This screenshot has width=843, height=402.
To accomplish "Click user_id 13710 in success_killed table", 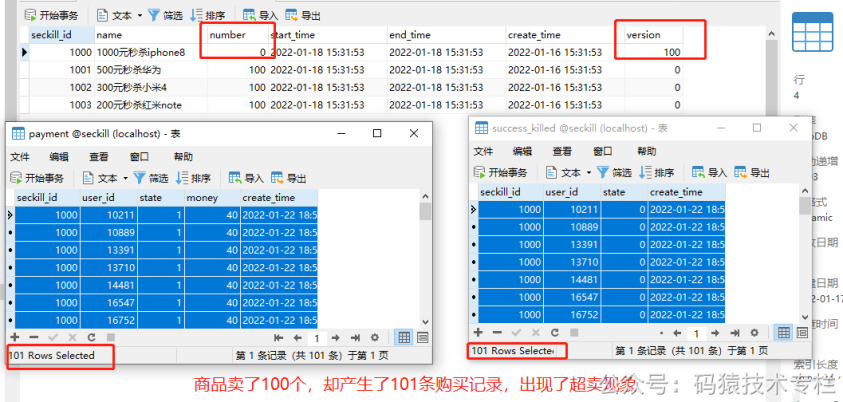I will pyautogui.click(x=572, y=262).
